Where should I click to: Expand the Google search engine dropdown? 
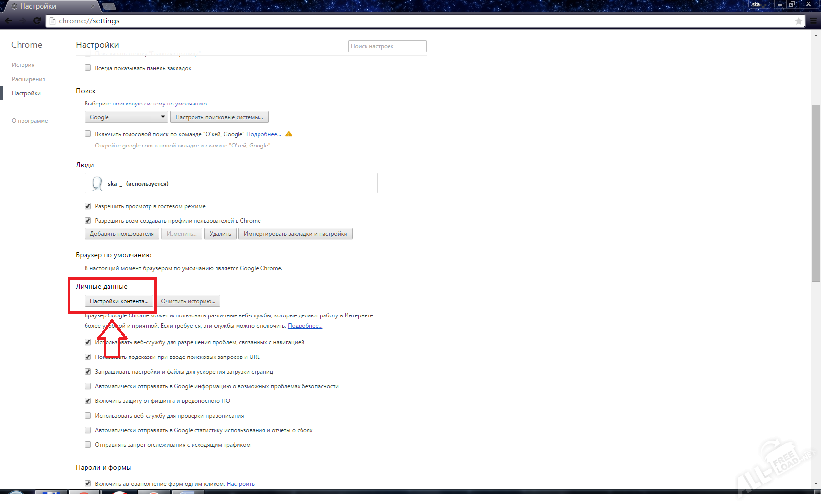(x=126, y=117)
